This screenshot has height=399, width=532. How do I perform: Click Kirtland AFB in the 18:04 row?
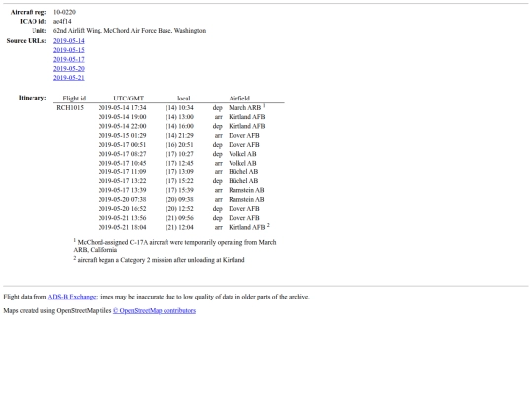(247, 228)
